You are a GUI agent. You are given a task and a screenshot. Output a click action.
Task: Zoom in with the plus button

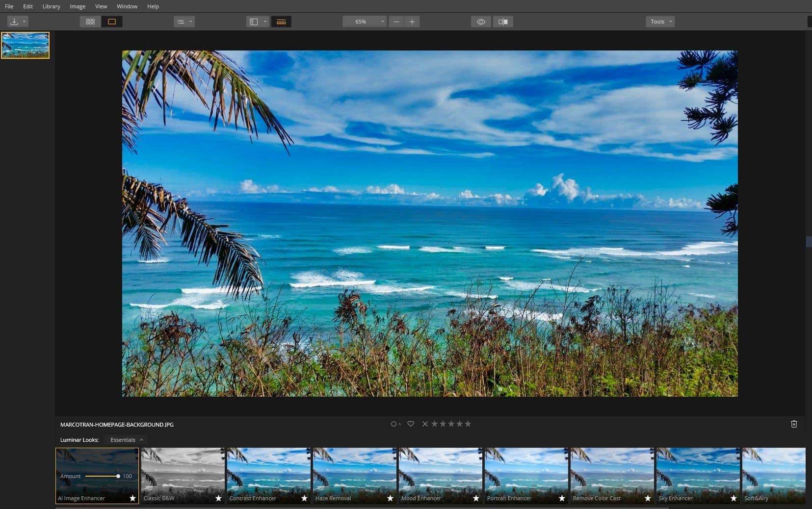(x=412, y=22)
